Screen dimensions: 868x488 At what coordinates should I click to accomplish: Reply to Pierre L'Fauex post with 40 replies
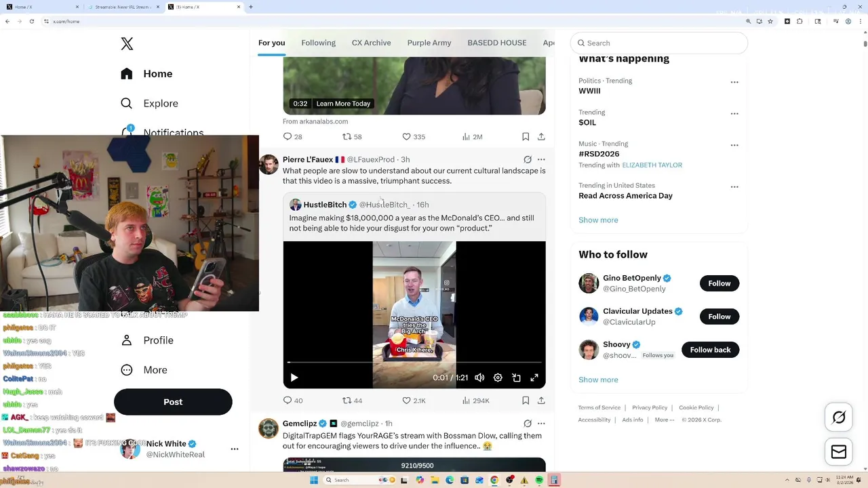[x=293, y=401]
